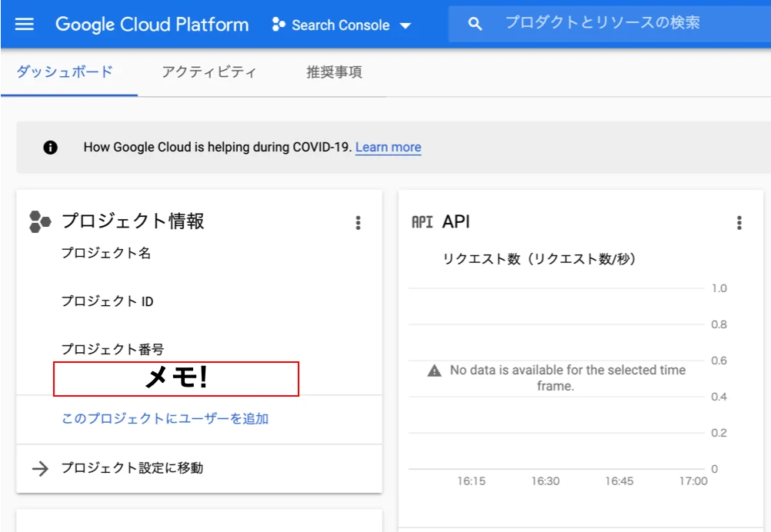Viewport: 771px width, 532px height.
Task: Click the arrow icon beside プロジェクト設定に移動
Action: point(40,469)
